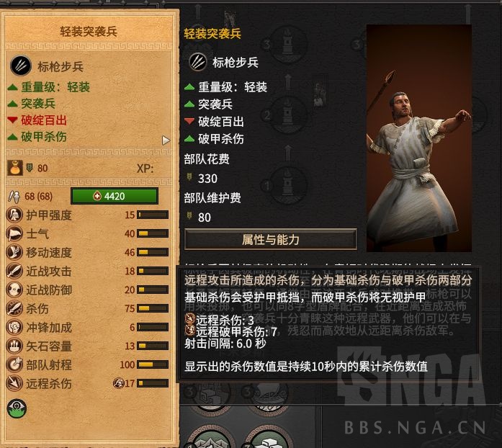The width and height of the screenshot is (502, 448).
Task: Expand traits list with the right arrow
Action: [166, 140]
